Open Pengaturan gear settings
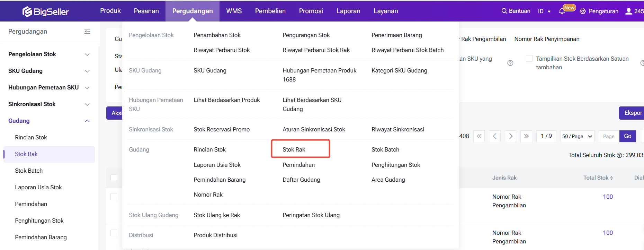 [x=583, y=11]
